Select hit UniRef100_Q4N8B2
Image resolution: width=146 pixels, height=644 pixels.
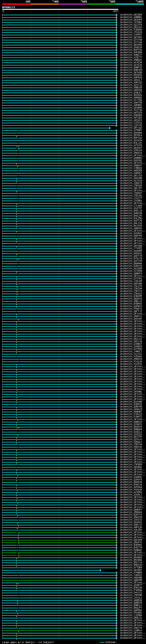point(131,158)
